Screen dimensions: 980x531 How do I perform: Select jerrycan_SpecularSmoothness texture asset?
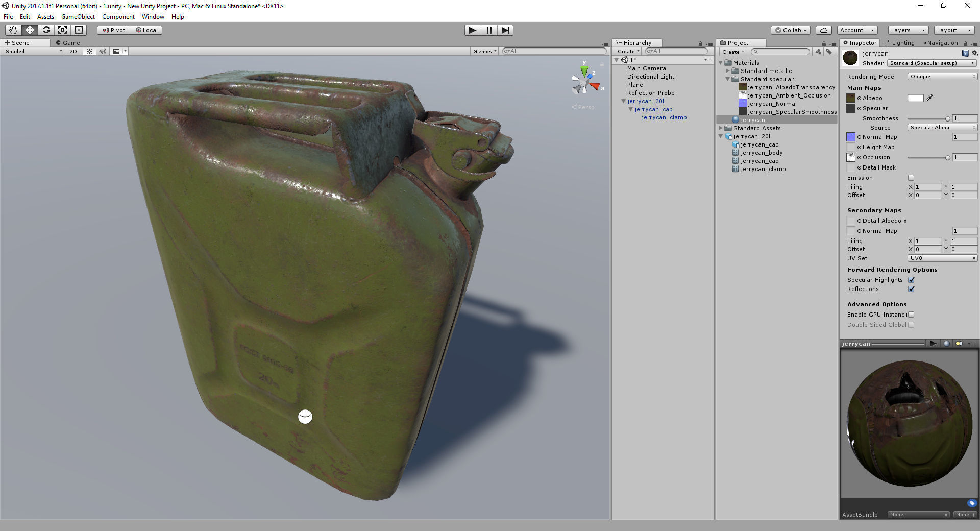click(x=788, y=112)
